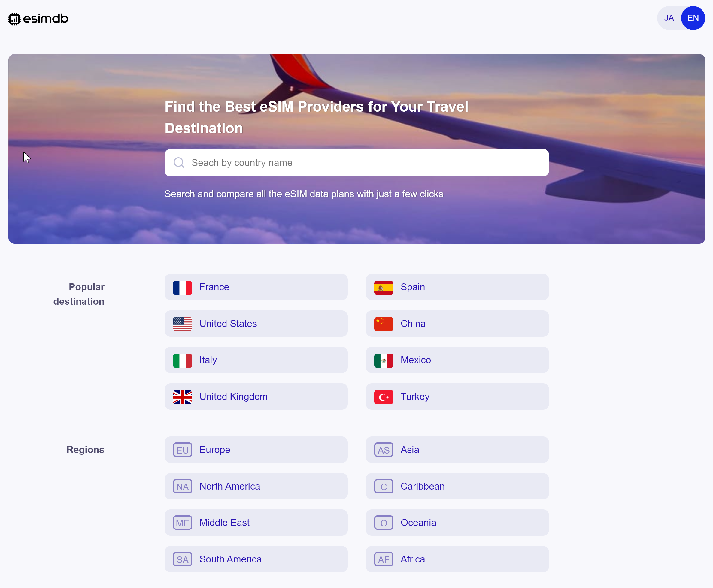Click the China flag icon
The width and height of the screenshot is (713, 588).
click(384, 324)
